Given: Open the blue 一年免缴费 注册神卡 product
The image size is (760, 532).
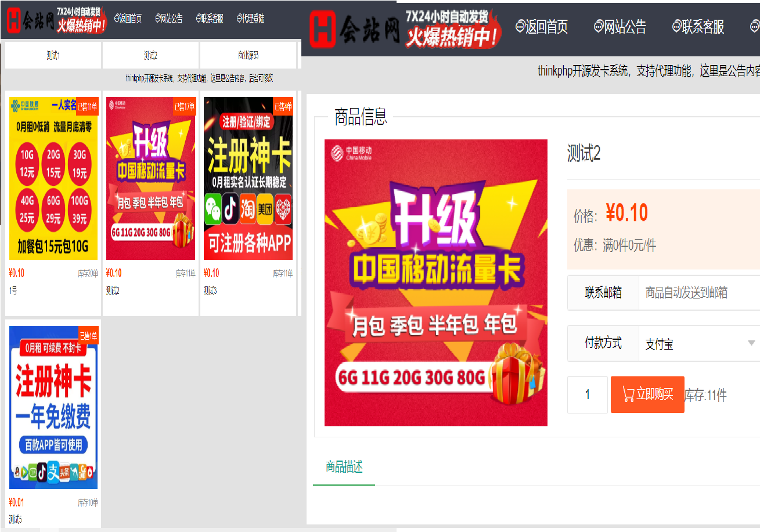Looking at the screenshot, I should point(53,407).
